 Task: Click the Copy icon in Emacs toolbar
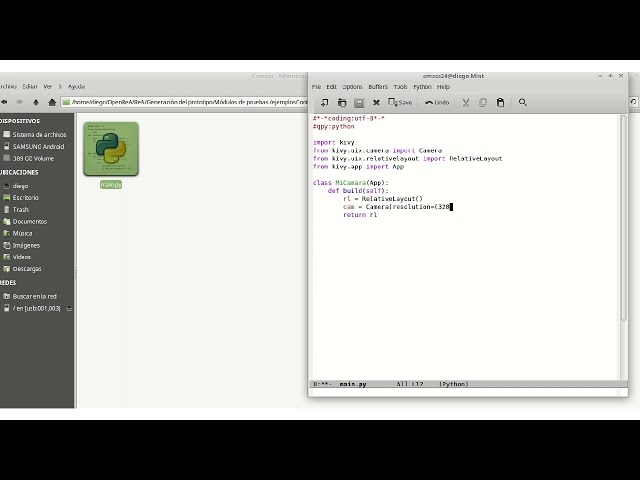[x=483, y=102]
